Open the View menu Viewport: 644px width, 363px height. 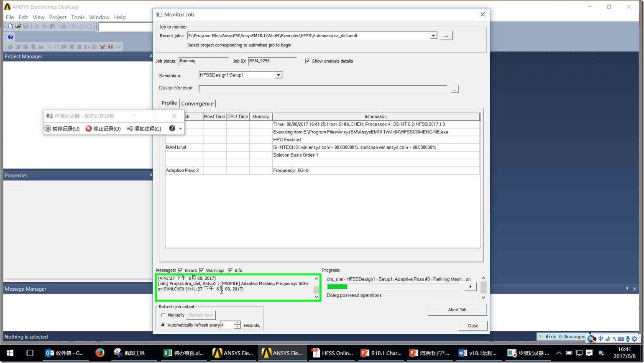[x=38, y=17]
